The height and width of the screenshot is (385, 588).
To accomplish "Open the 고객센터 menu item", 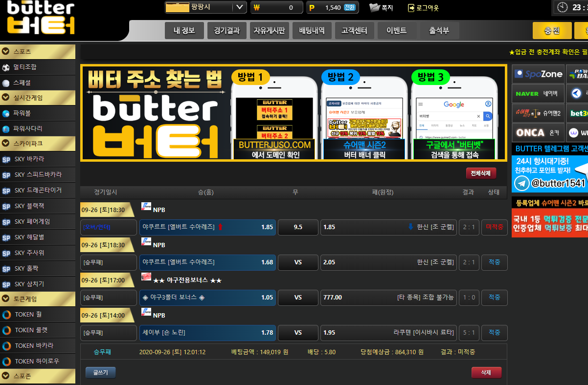I will [x=354, y=31].
